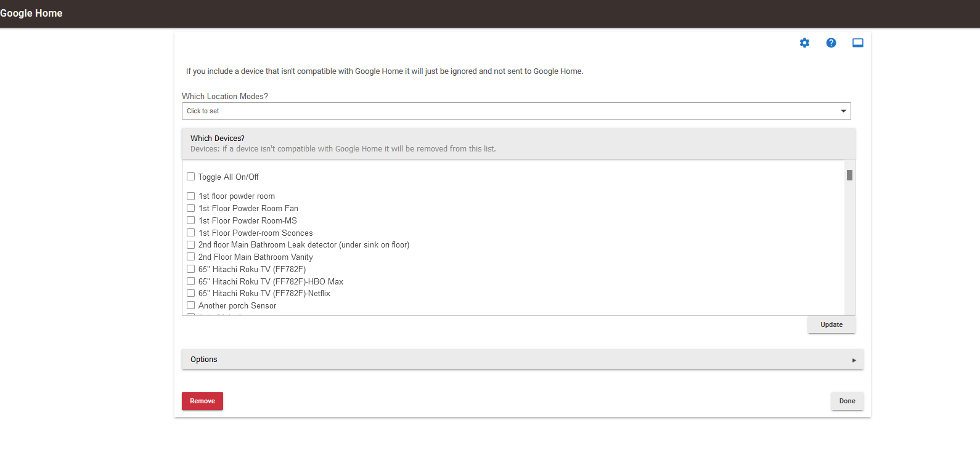This screenshot has height=463, width=980.
Task: Select 1st Floor Powder Room-MS checkbox
Action: (190, 220)
